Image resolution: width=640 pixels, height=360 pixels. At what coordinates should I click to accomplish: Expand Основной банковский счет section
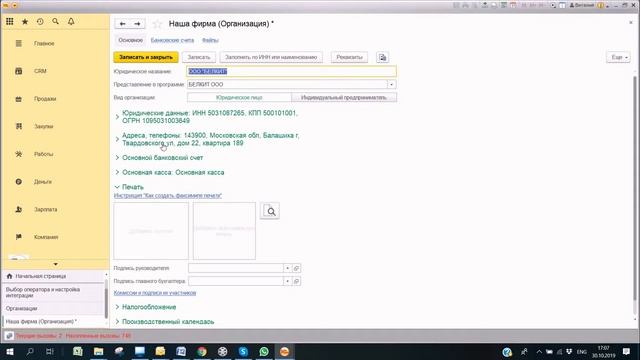[x=162, y=158]
